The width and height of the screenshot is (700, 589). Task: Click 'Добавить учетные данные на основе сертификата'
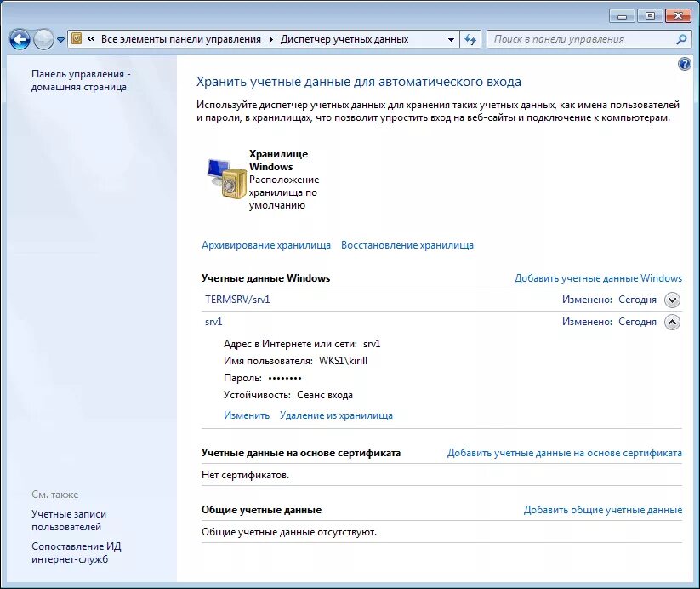pos(565,453)
